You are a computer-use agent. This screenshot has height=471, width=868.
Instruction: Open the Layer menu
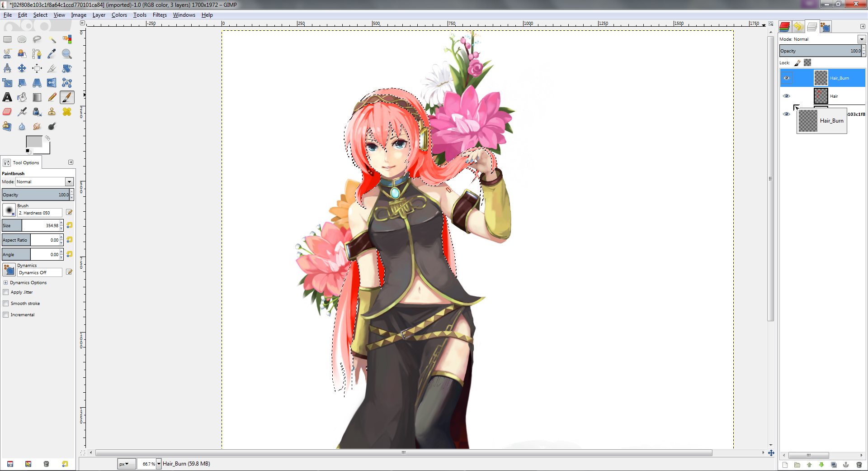point(99,15)
